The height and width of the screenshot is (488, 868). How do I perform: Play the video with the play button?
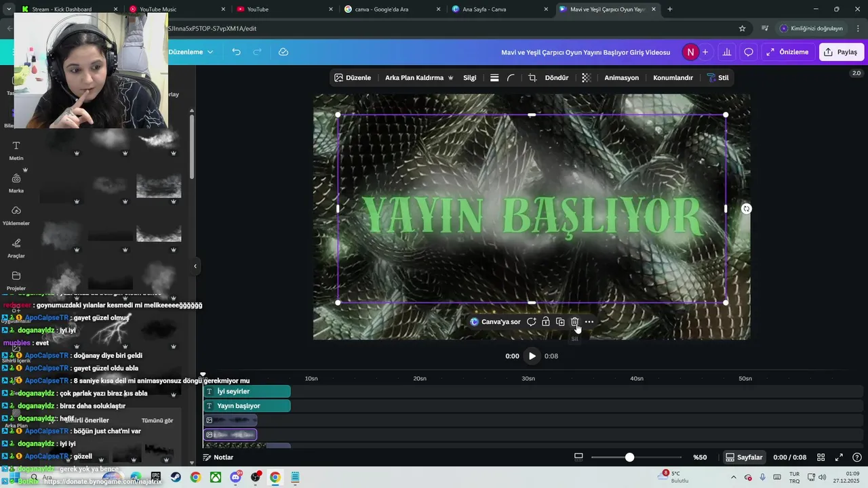point(532,356)
